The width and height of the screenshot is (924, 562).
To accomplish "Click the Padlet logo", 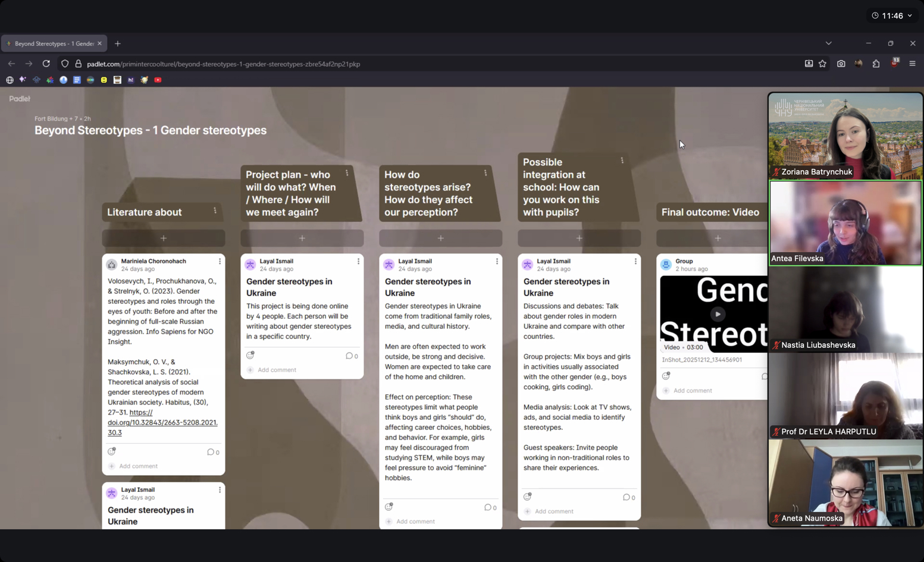I will 20,99.
